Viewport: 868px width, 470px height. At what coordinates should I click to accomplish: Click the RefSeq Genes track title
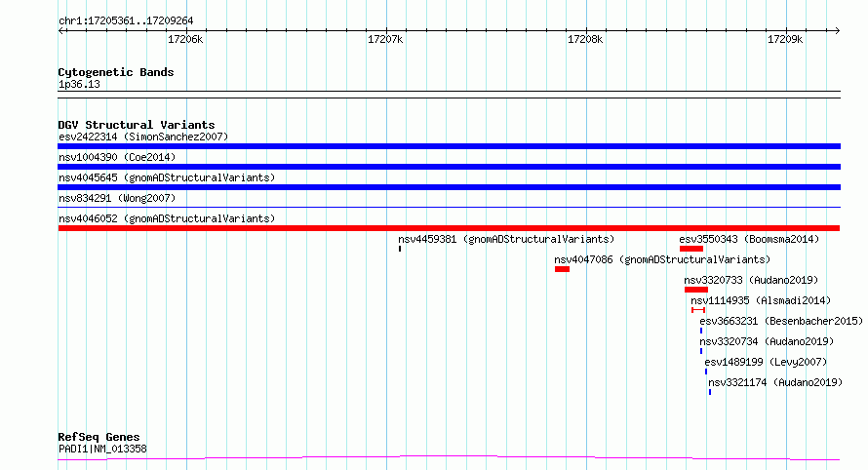(x=99, y=438)
